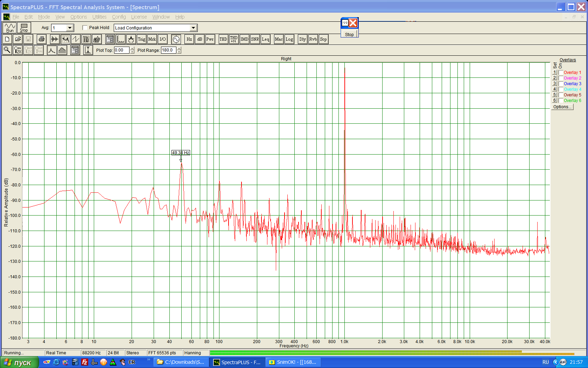Enable the Peak Hold checkbox

(85, 28)
